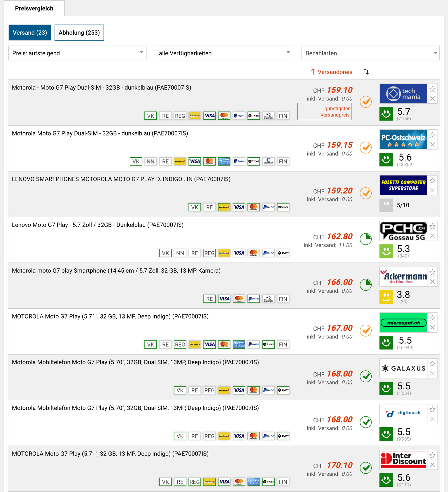Open the Inter Discount shop logo

[x=403, y=460]
